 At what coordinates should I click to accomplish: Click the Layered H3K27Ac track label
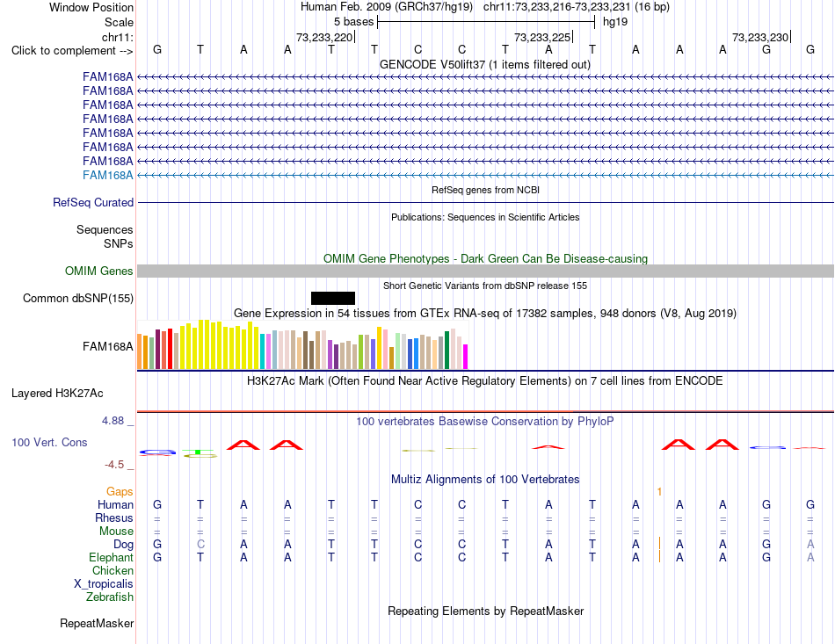pyautogui.click(x=57, y=394)
